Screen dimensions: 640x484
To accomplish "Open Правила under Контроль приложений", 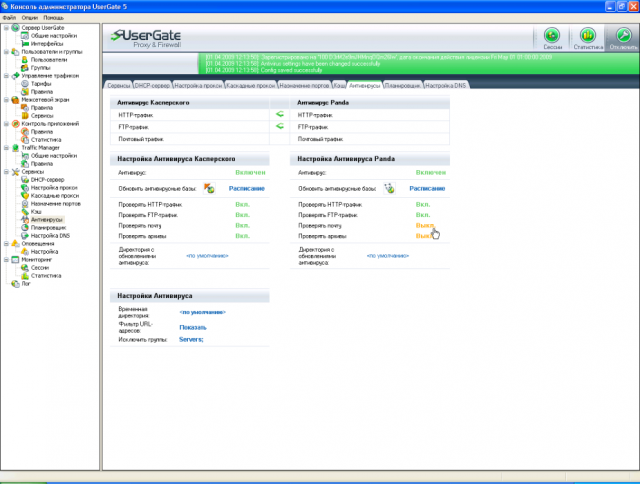I will point(42,132).
